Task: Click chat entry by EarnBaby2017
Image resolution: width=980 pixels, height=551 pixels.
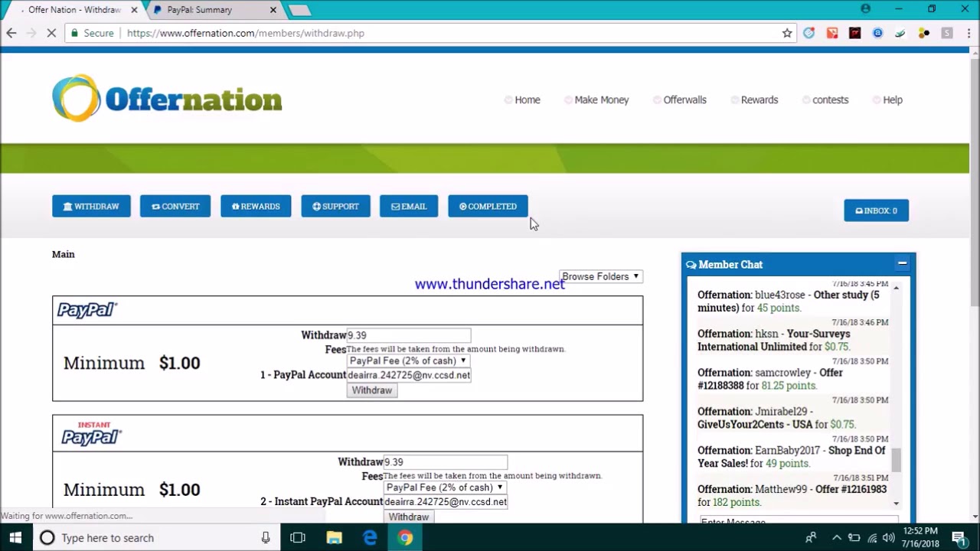Action: [792, 457]
